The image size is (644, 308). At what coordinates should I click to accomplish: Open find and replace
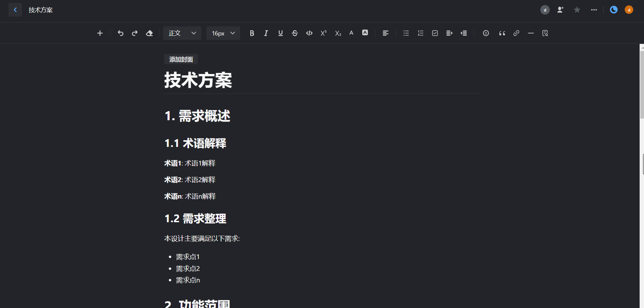click(x=545, y=33)
